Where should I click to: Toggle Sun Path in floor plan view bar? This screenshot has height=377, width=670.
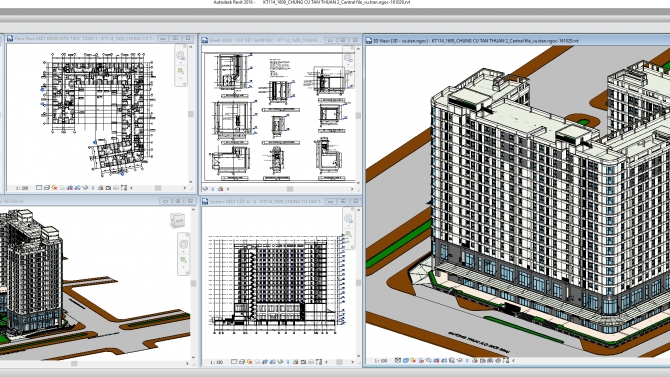tap(55, 188)
